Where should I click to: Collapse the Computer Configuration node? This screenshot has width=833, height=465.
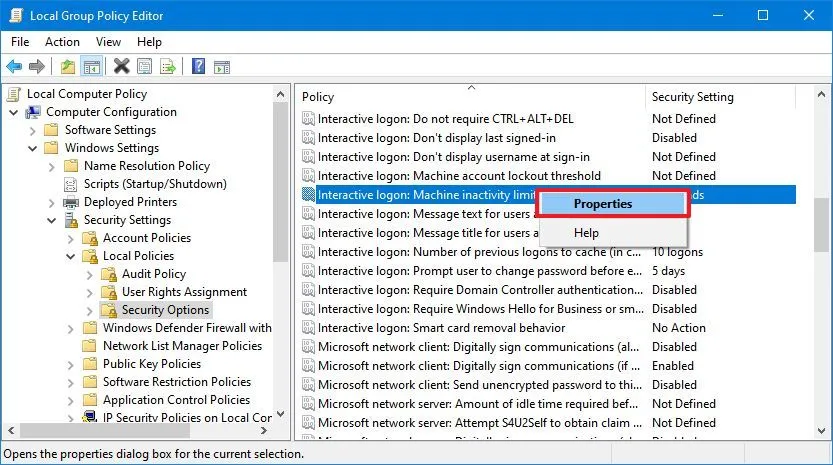(x=14, y=113)
